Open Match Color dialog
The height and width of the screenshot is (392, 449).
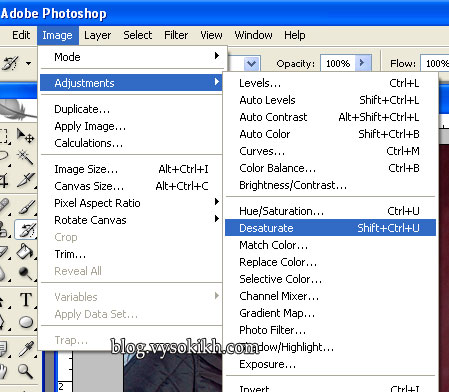pyautogui.click(x=330, y=245)
